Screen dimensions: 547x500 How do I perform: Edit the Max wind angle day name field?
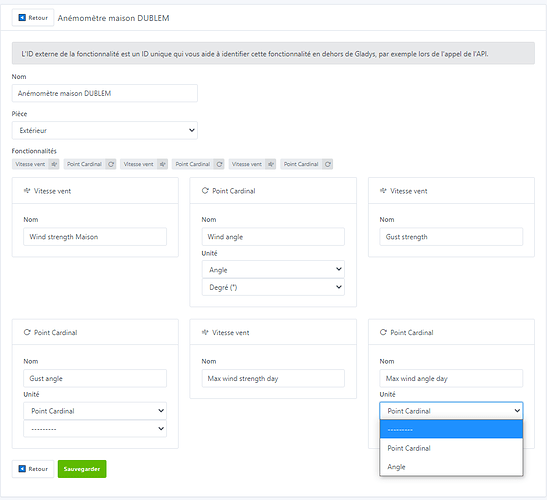(451, 379)
